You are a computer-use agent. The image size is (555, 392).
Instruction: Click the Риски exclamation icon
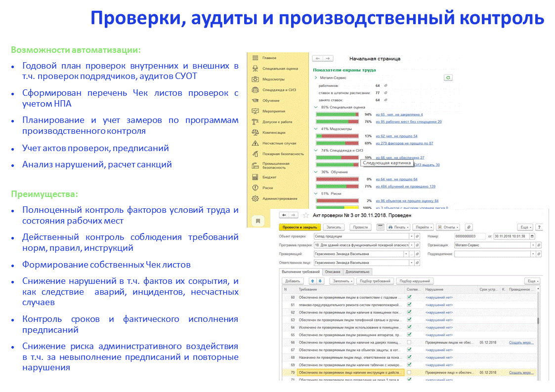pyautogui.click(x=255, y=188)
